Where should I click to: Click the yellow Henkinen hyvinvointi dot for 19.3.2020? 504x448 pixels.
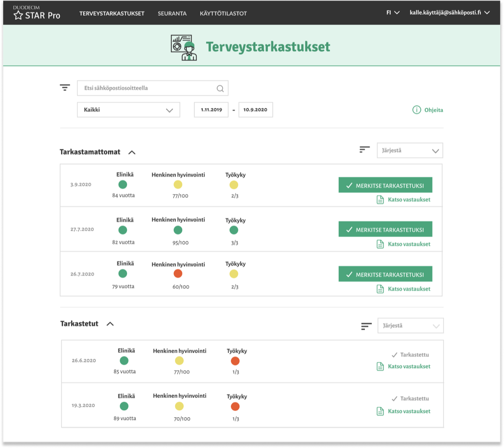pos(179,406)
